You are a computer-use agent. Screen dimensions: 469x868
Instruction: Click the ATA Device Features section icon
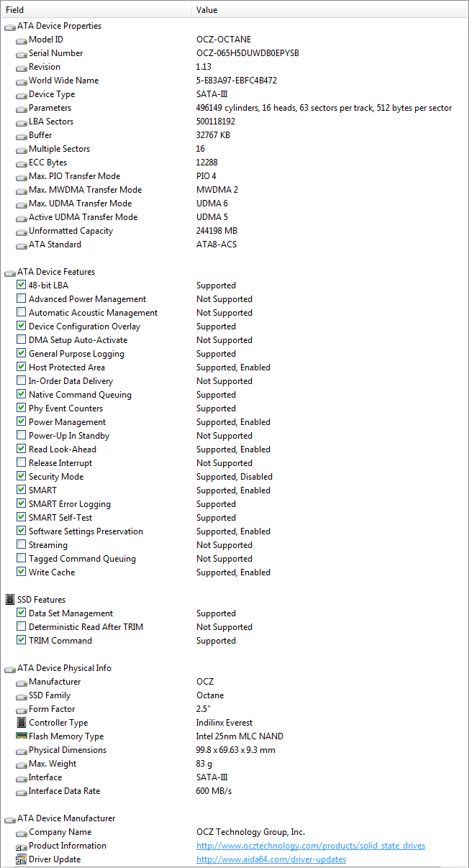click(9, 273)
